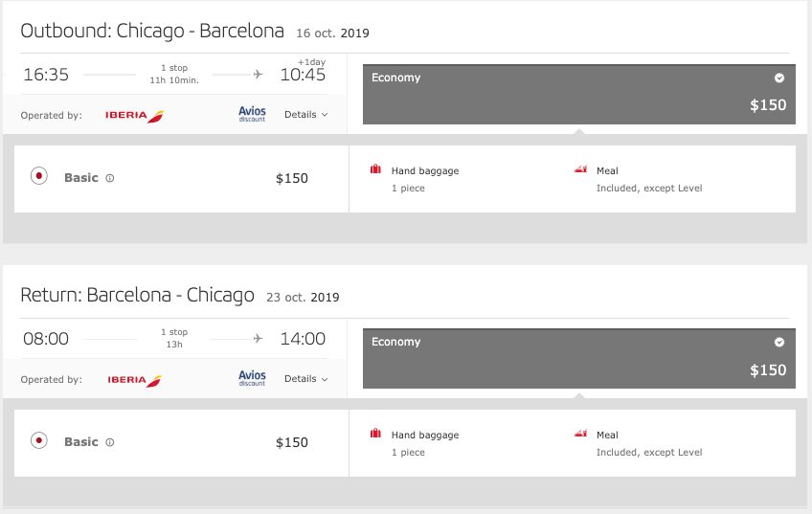Toggle the return Economy checkmark
The width and height of the screenshot is (812, 514).
pos(778,342)
